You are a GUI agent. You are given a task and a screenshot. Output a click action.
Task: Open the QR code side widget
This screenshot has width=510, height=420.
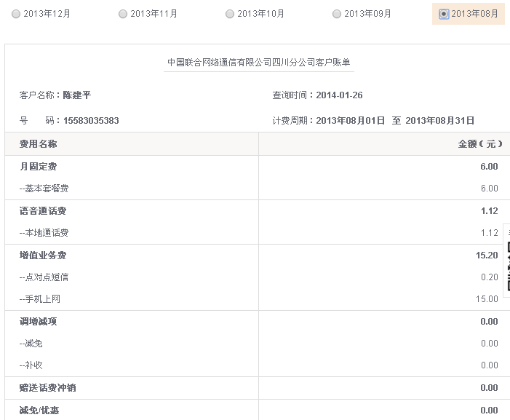click(507, 261)
